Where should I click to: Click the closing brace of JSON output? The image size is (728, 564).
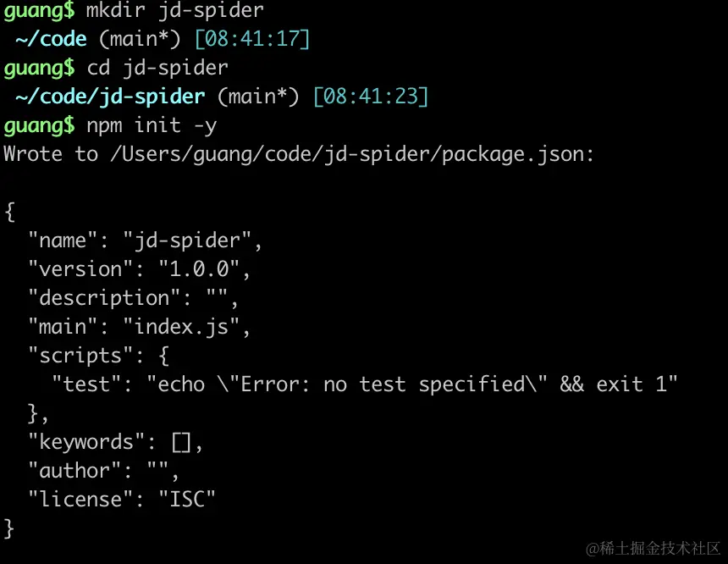click(9, 528)
